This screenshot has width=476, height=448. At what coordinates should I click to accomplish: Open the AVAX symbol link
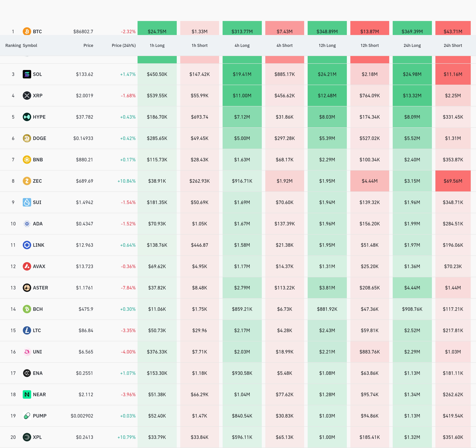pyautogui.click(x=39, y=266)
